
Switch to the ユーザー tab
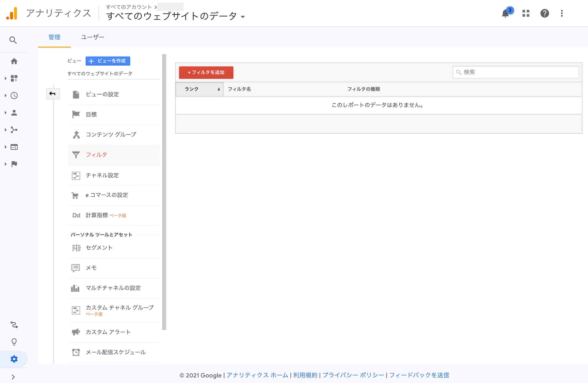point(92,37)
